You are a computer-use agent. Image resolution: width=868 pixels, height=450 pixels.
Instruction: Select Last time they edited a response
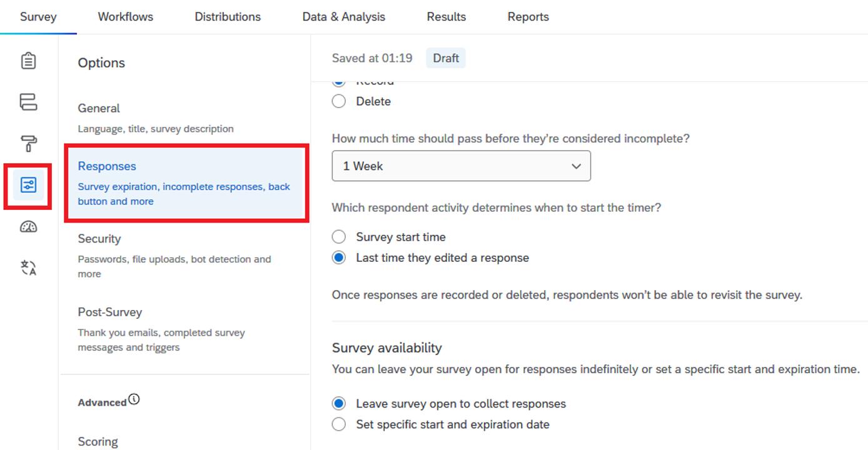point(339,257)
